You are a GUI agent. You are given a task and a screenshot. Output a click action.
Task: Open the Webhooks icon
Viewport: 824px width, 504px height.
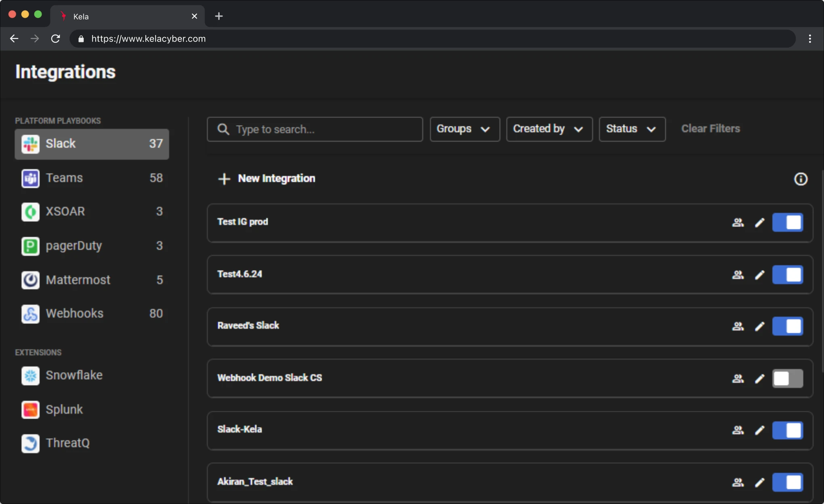coord(30,314)
